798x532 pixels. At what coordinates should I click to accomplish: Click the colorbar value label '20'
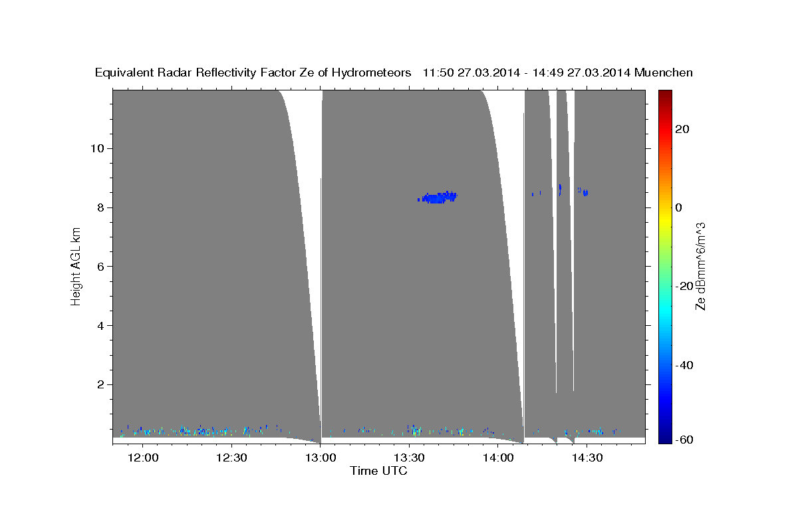682,129
